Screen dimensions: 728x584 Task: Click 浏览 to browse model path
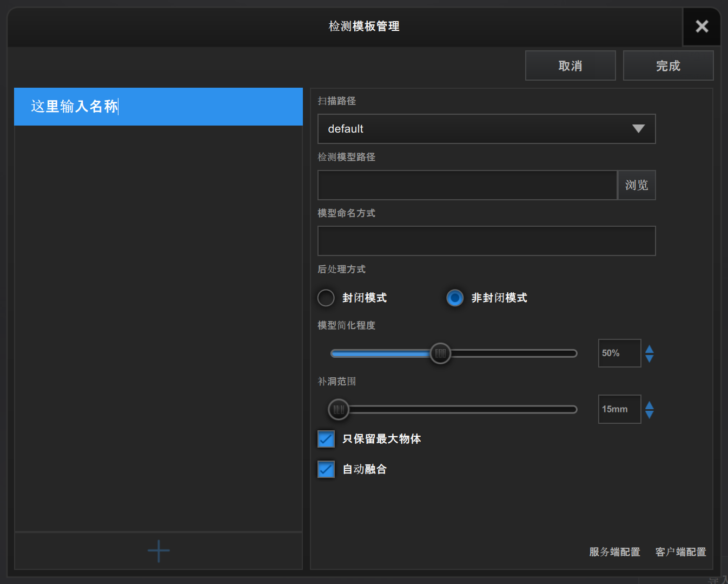point(637,185)
